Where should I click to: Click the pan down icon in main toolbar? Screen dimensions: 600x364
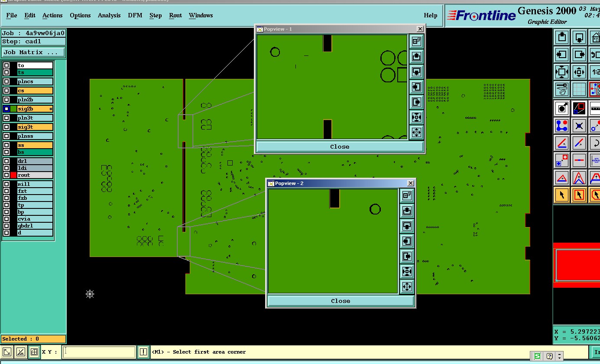(x=579, y=37)
